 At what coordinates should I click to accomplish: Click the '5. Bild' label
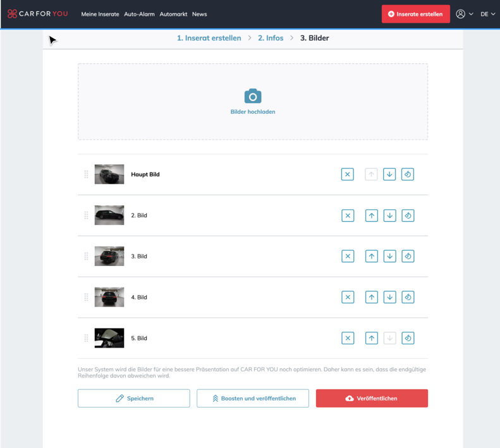(x=139, y=338)
